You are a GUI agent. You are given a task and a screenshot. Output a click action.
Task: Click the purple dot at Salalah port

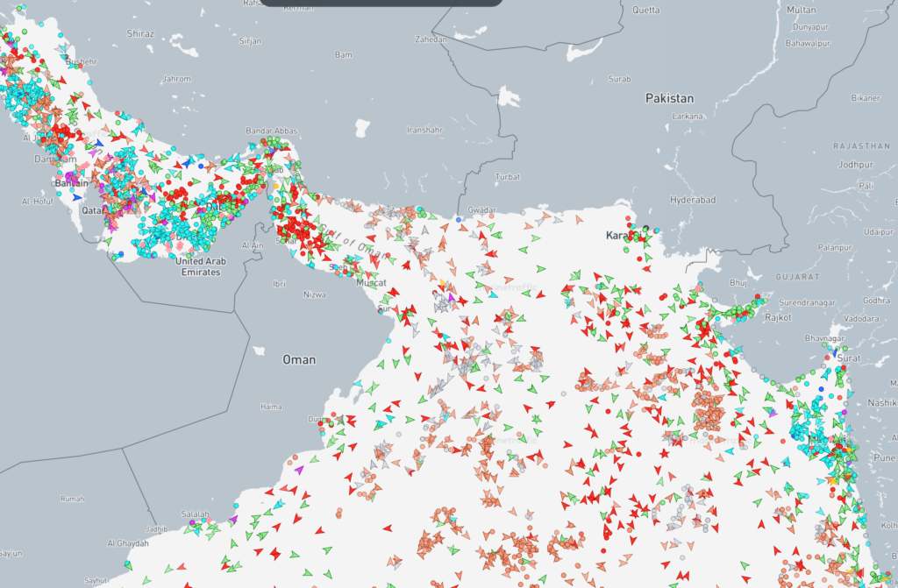[x=191, y=522]
